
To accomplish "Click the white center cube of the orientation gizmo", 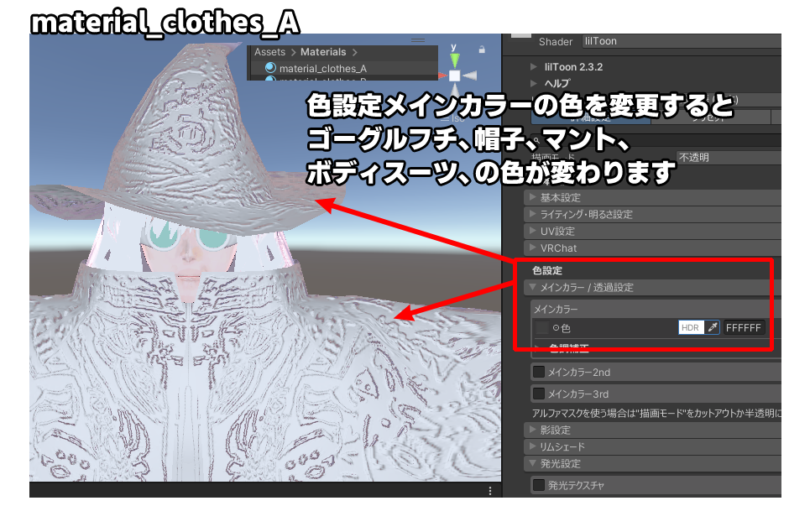I will (455, 76).
